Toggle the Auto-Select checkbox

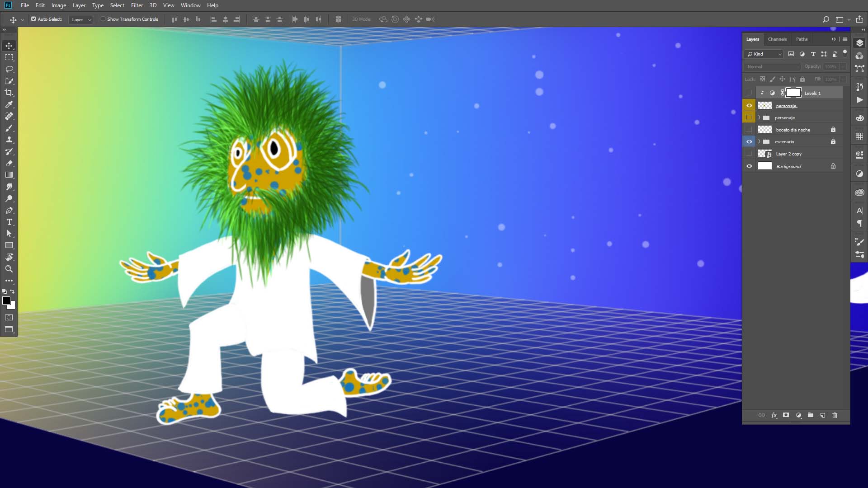33,19
